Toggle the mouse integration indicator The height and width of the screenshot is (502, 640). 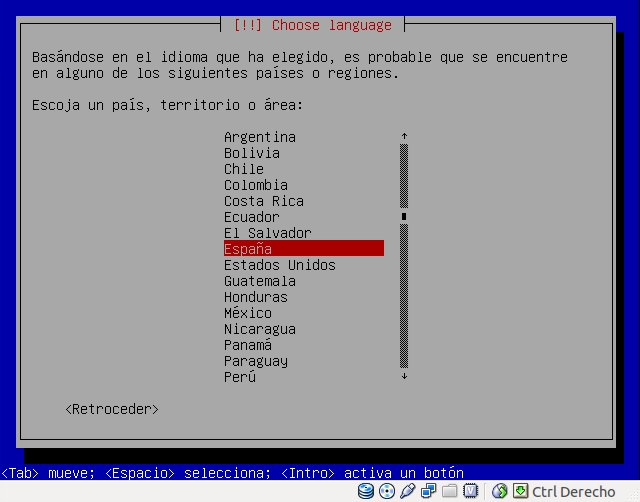[x=499, y=491]
